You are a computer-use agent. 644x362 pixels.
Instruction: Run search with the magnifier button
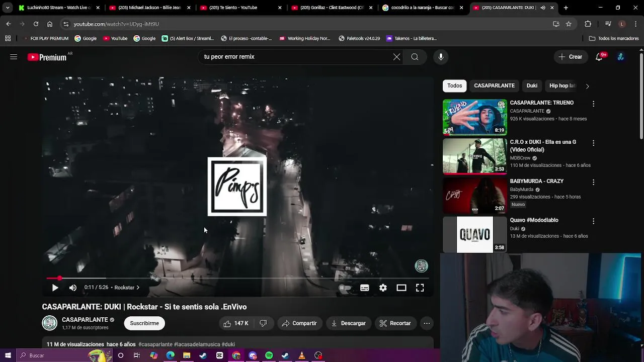coord(415,57)
